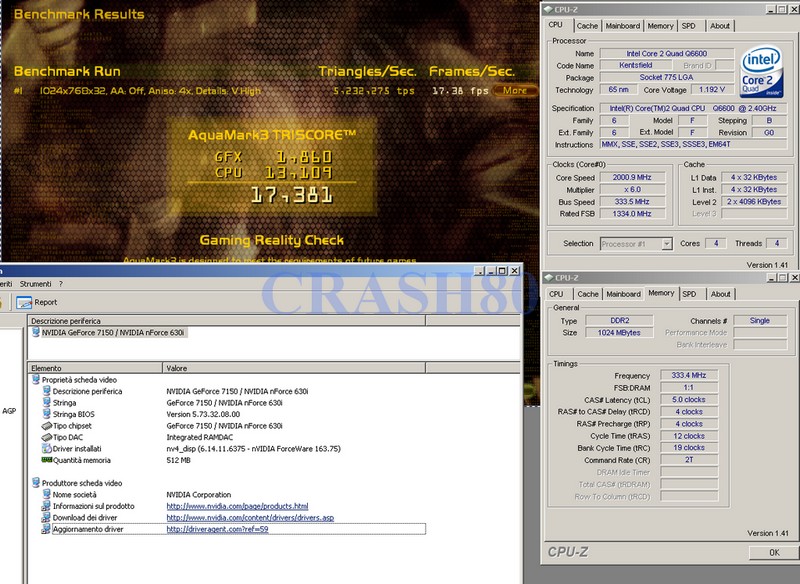
Task: Select the 512 MB memory value
Action: click(178, 460)
